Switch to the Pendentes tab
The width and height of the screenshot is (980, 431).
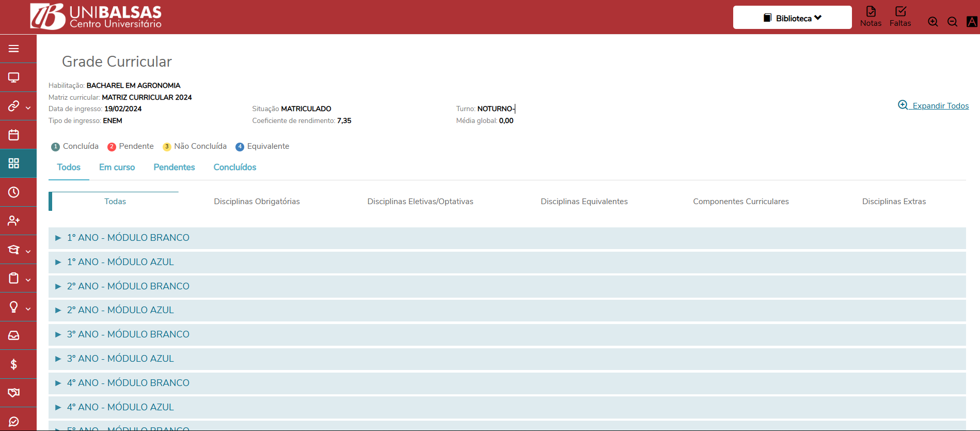(x=174, y=167)
